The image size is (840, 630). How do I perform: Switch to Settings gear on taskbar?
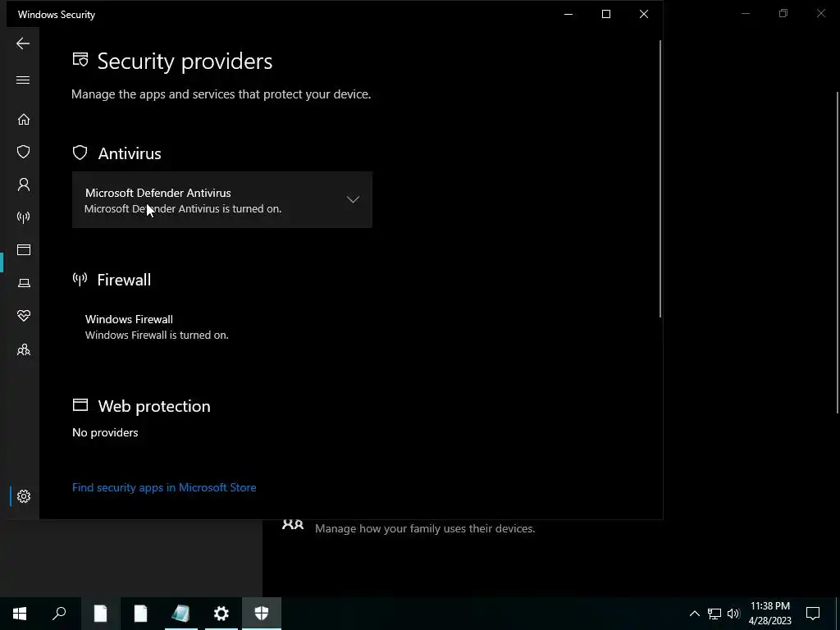point(221,614)
